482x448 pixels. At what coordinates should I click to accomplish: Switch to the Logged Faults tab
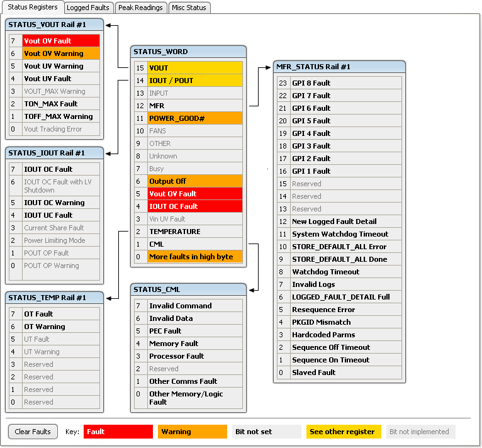(89, 8)
